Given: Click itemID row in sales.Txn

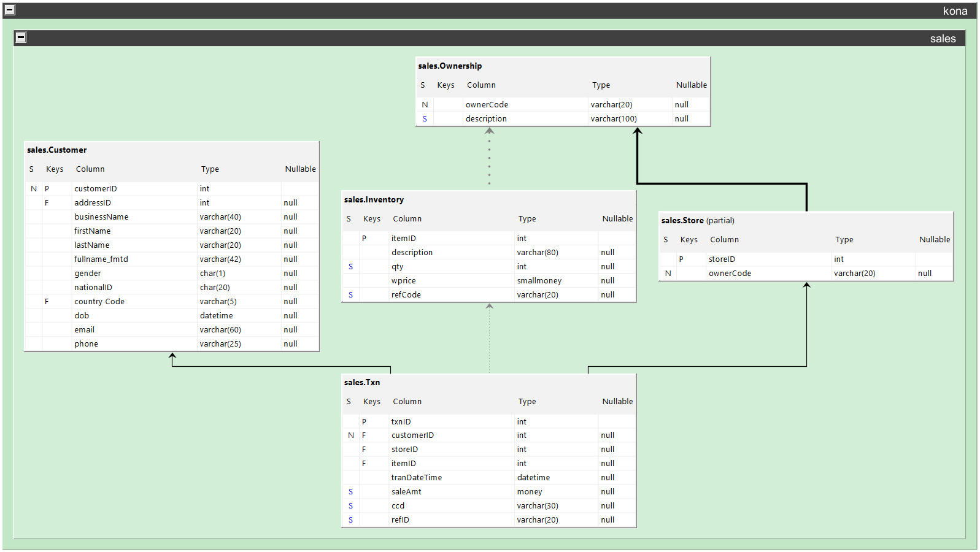Looking at the screenshot, I should (x=489, y=463).
